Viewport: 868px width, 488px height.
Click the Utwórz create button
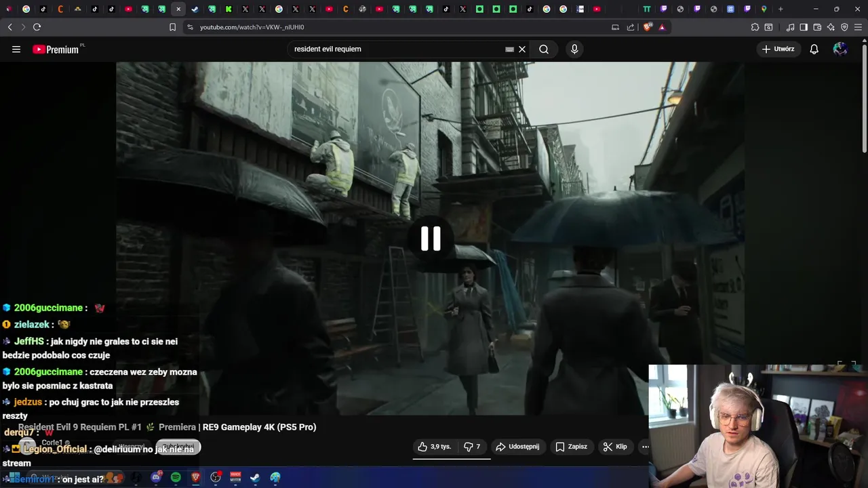pyautogui.click(x=778, y=49)
